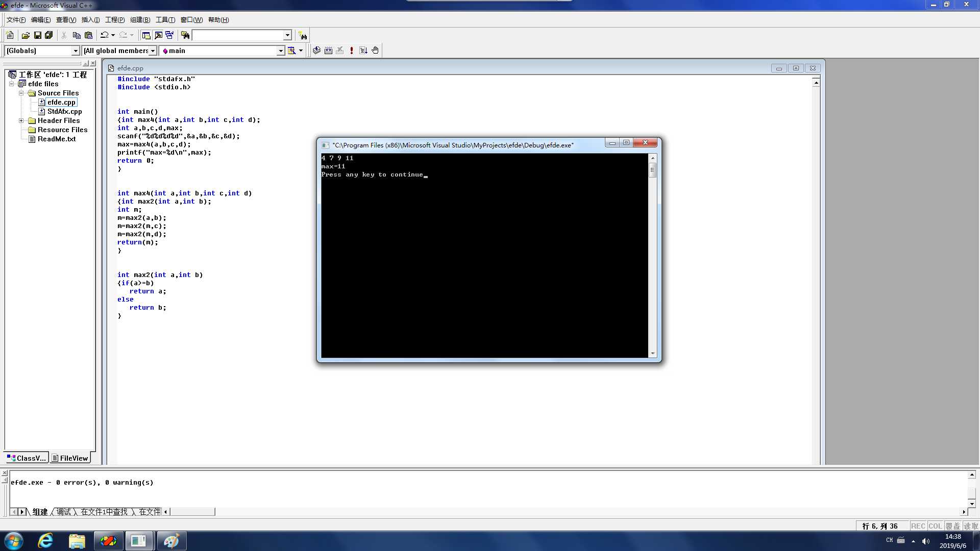Open the Redo history dropdown arrow
This screenshot has height=551, width=980.
132,35
